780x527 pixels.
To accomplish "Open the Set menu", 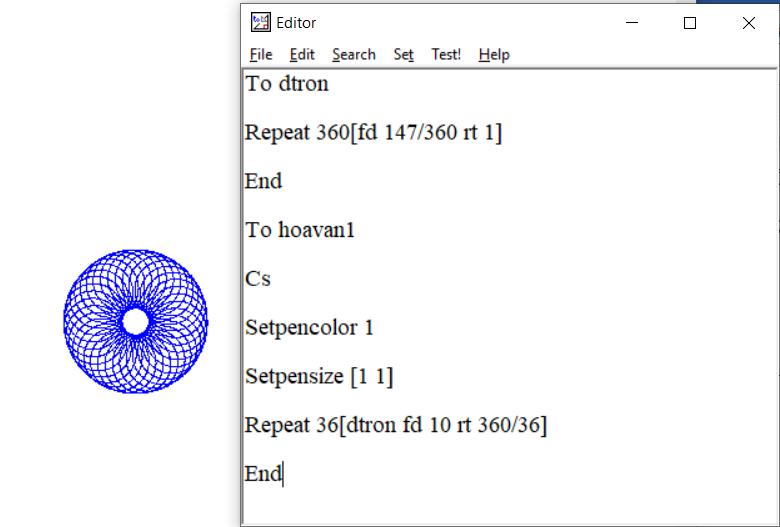I will pos(403,55).
